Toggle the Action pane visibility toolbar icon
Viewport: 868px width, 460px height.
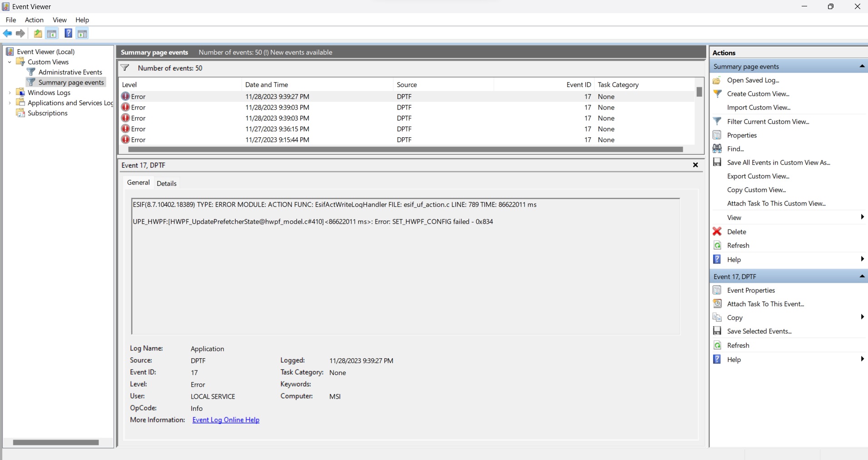82,33
